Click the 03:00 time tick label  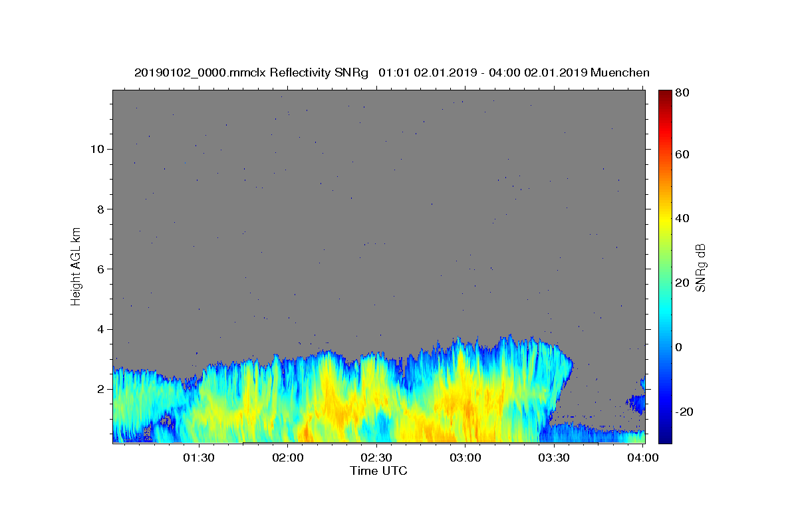tap(465, 458)
